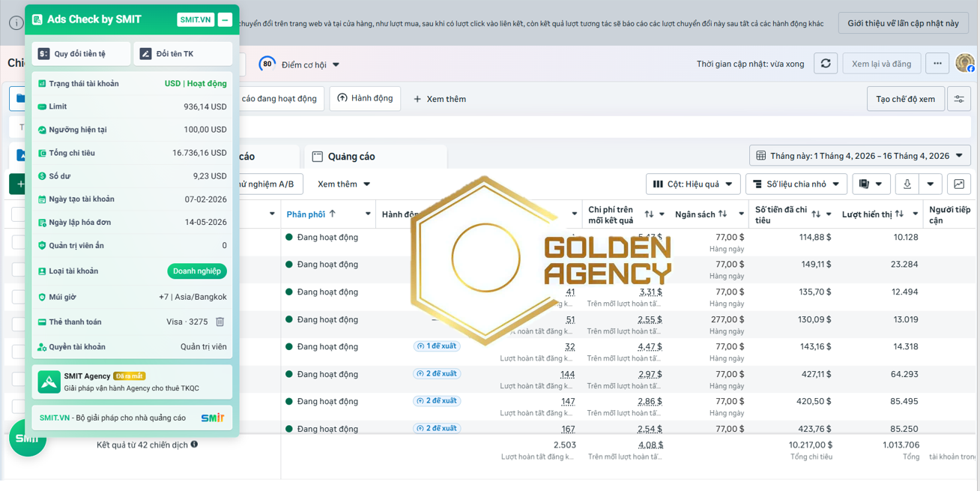Open the filter sliders settings icon
The height and width of the screenshot is (491, 980).
[959, 99]
